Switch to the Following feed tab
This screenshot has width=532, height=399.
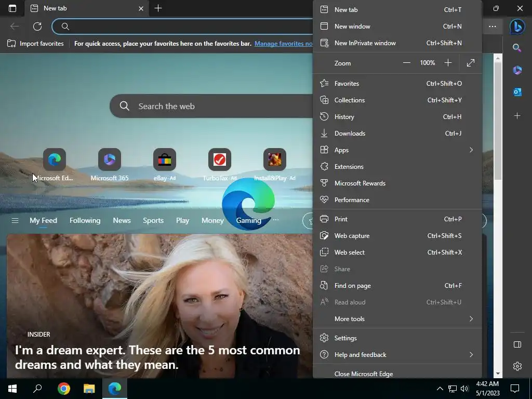[x=85, y=220]
